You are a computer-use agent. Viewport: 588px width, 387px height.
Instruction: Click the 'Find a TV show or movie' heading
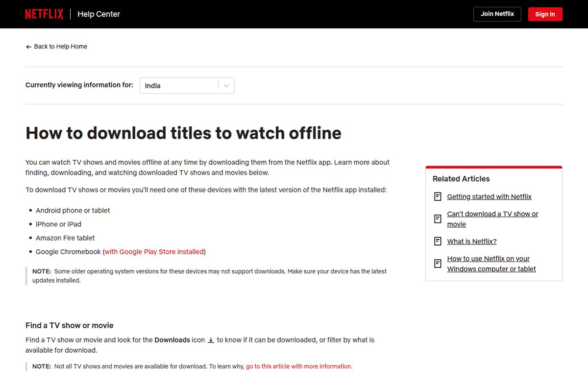(70, 325)
